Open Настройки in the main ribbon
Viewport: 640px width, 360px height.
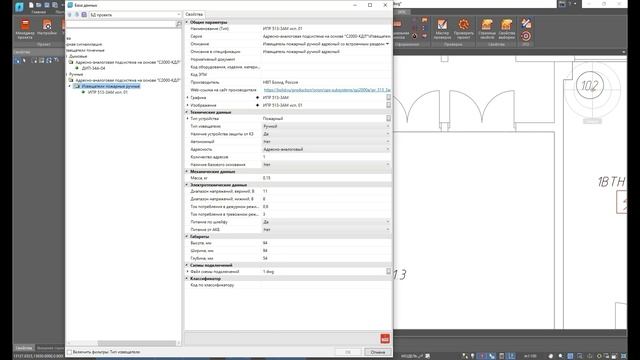point(47,28)
